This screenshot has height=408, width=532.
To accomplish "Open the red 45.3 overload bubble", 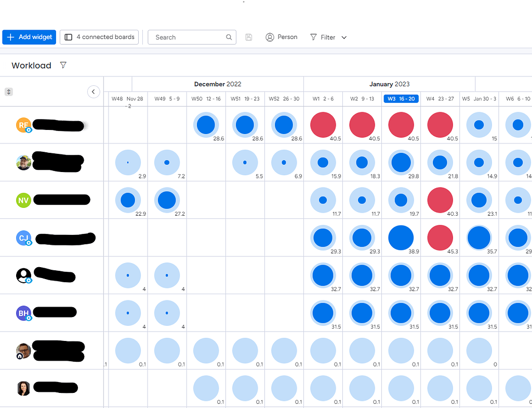I will (x=440, y=238).
